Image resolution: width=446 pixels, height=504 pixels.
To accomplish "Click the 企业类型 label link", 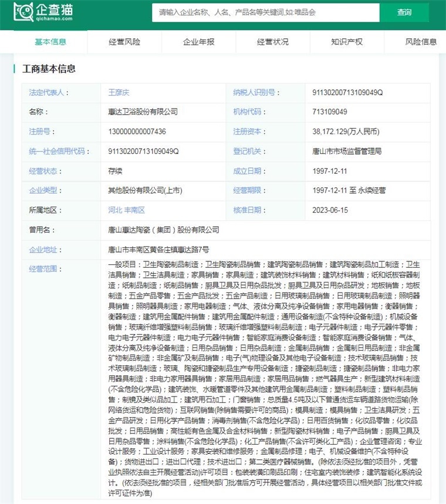I will 43,190.
